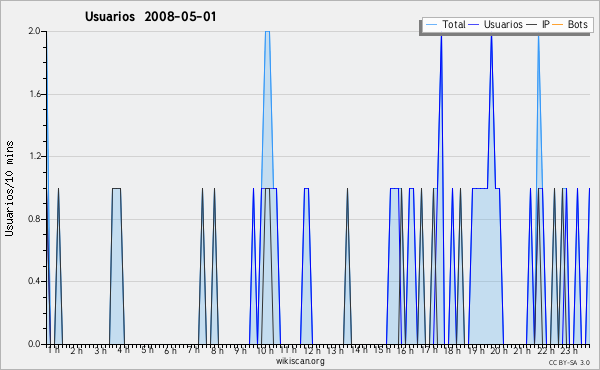The height and width of the screenshot is (370, 600).
Task: Click the 11 h x-axis label
Action: 288,350
